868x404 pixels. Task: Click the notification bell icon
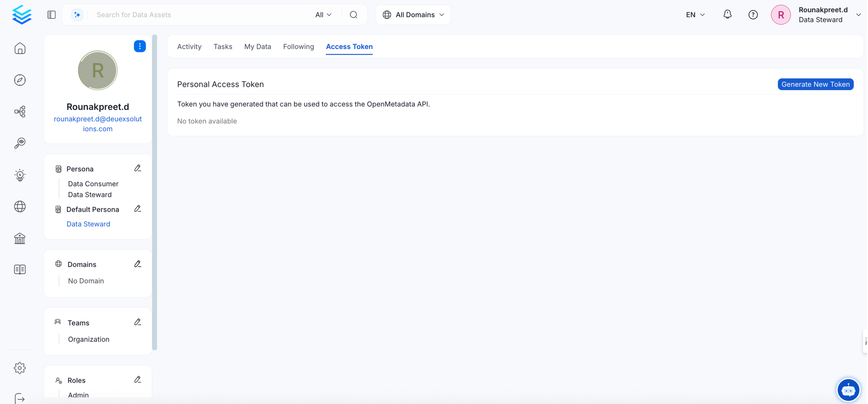pyautogui.click(x=727, y=15)
